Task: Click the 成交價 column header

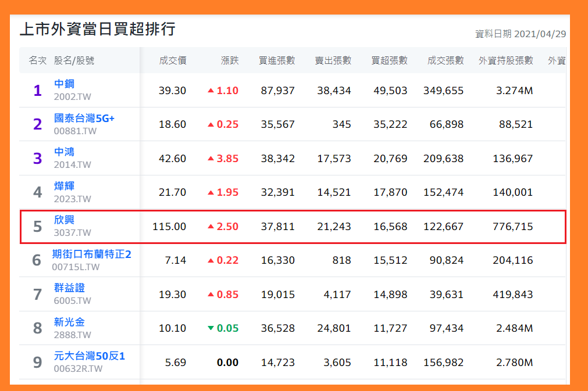Action: [173, 60]
